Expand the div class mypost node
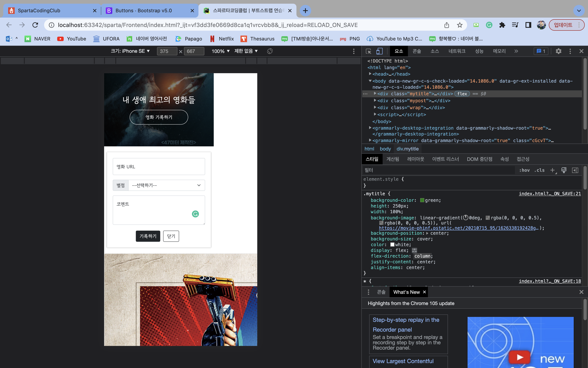This screenshot has height=368, width=588. tap(375, 100)
